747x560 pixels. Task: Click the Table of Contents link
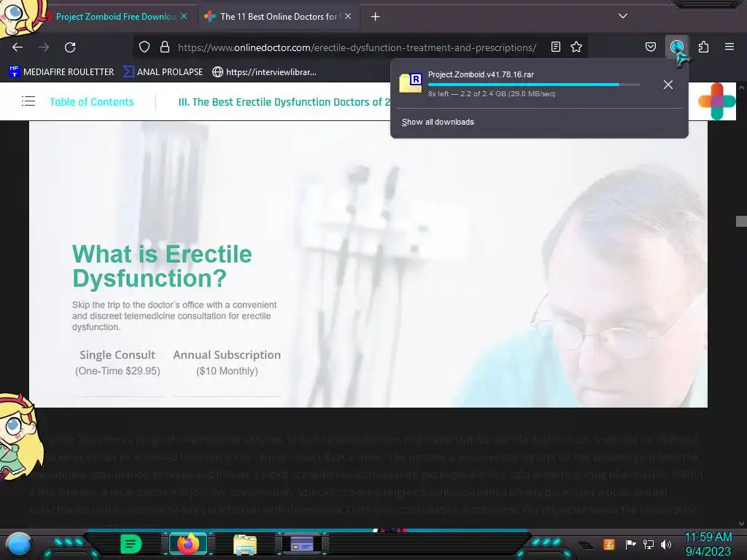(91, 102)
